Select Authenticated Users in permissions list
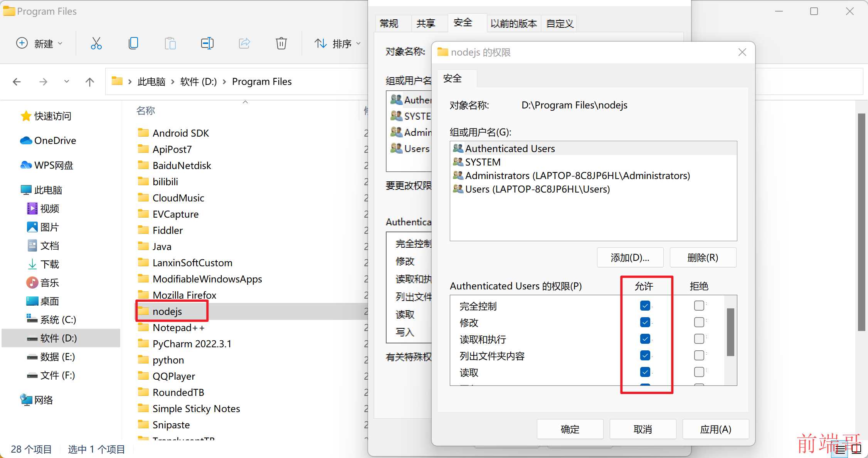The height and width of the screenshot is (458, 868). 594,149
